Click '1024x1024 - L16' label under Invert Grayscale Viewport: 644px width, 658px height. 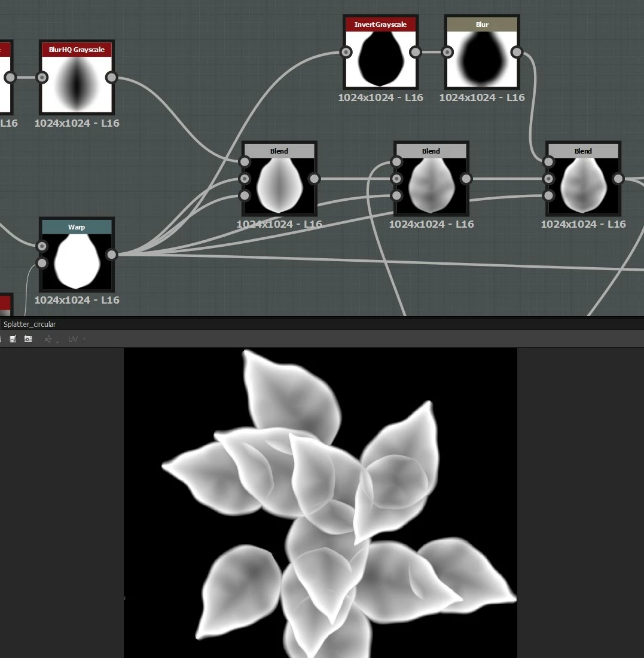[x=381, y=97]
